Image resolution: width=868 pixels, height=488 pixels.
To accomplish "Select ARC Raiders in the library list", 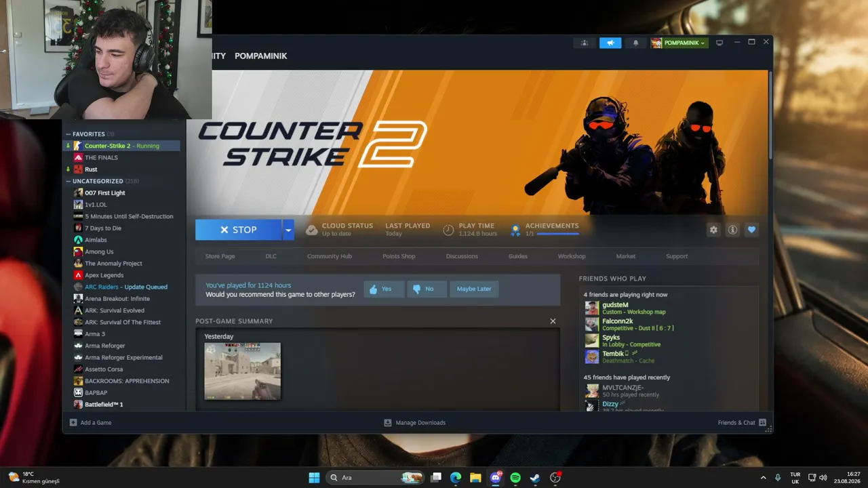I will (x=126, y=287).
